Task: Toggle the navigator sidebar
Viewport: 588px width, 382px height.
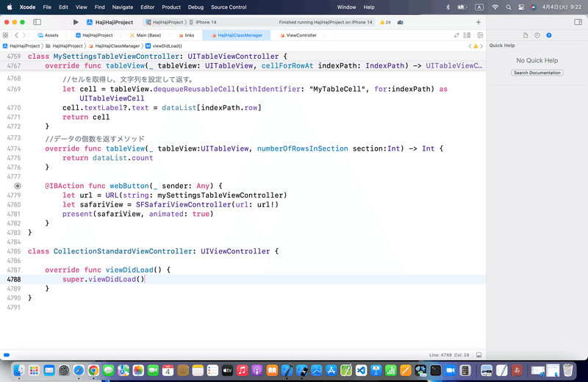Action: [37, 22]
